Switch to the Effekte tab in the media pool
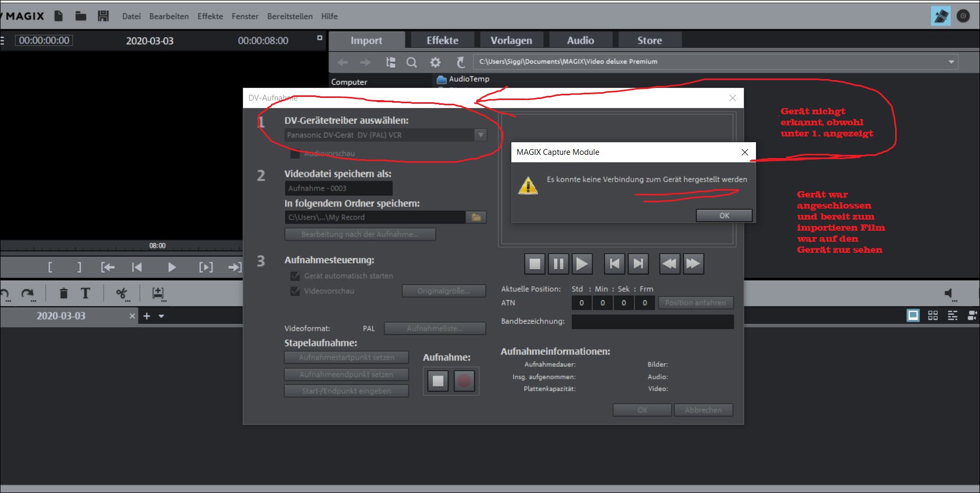 (442, 41)
